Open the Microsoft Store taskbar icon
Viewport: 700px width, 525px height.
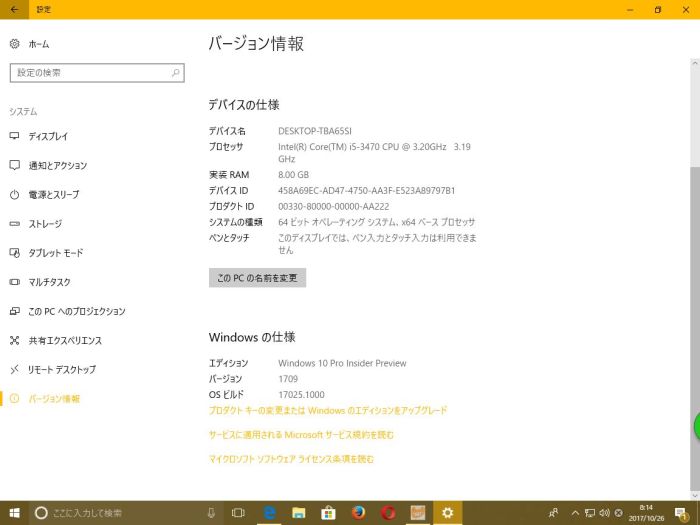pos(328,513)
